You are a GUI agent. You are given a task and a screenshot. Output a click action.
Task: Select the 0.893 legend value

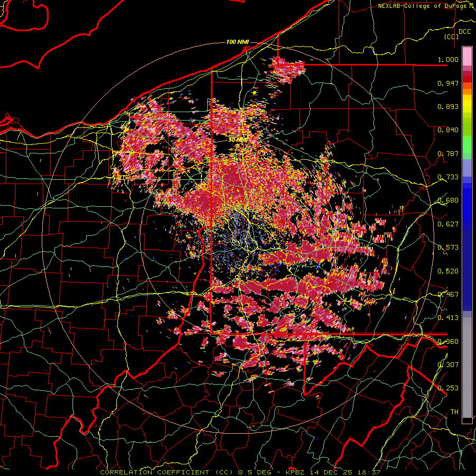pyautogui.click(x=448, y=106)
